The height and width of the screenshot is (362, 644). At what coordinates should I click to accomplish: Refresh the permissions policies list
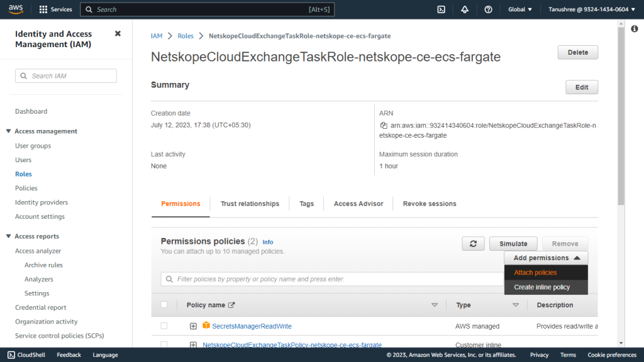[473, 244]
